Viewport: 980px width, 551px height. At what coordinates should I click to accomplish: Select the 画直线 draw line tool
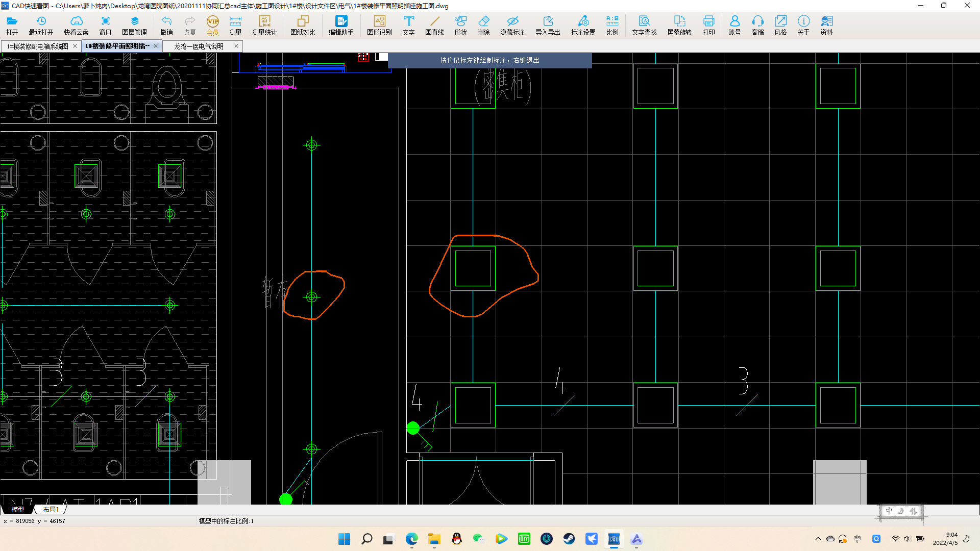434,25
